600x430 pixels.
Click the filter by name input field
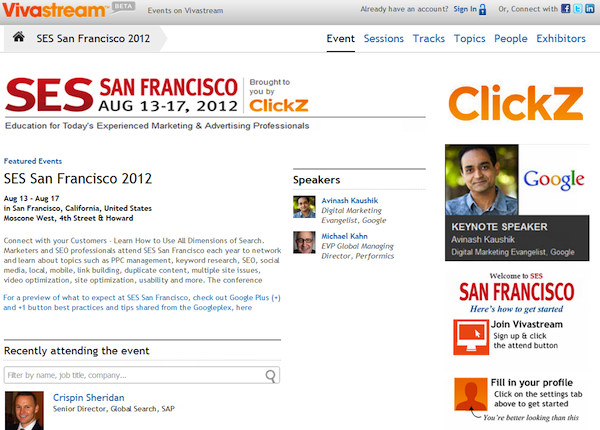tap(142, 375)
